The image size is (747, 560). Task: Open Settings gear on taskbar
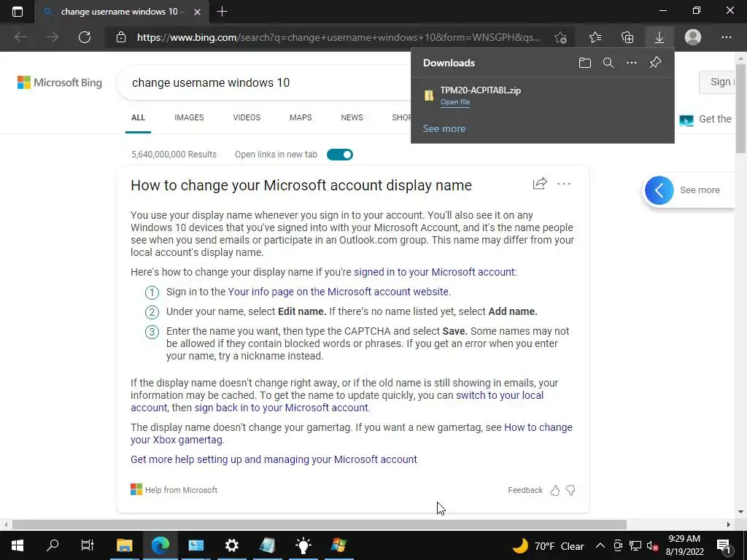click(x=231, y=545)
